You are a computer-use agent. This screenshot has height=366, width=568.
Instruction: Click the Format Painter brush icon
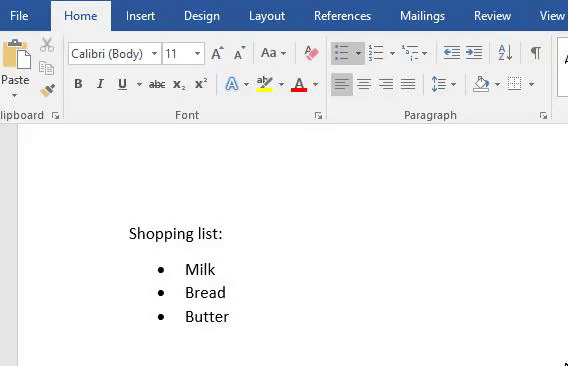pos(47,90)
